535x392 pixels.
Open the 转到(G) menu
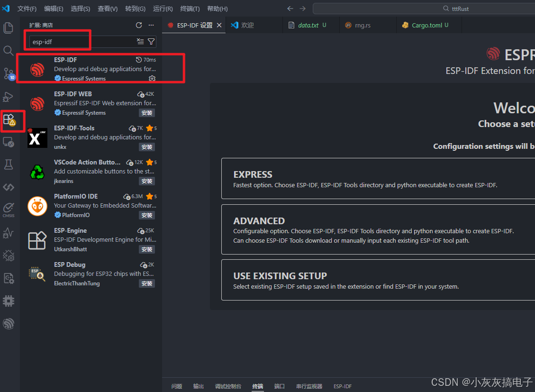135,9
